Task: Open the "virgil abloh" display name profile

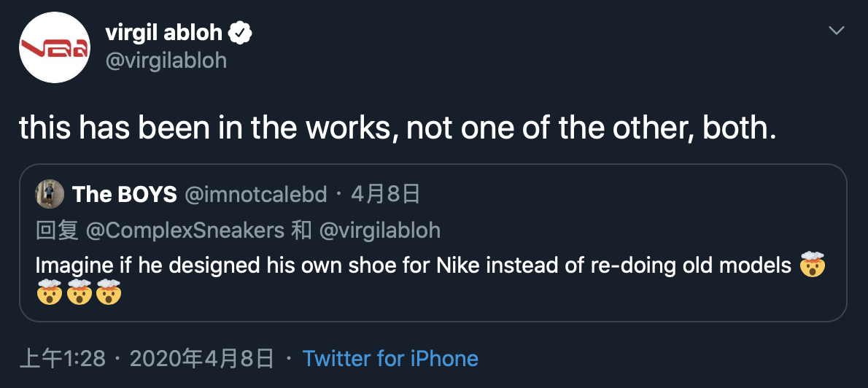Action: [165, 33]
